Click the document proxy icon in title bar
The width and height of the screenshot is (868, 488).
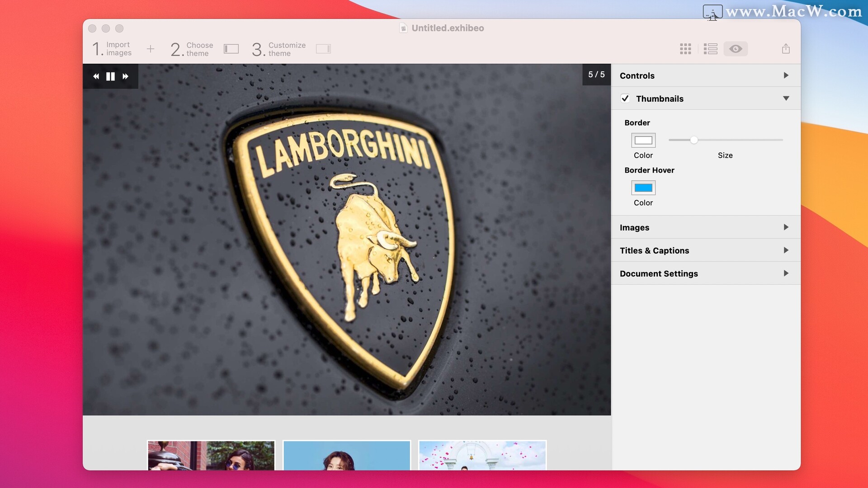coord(404,28)
